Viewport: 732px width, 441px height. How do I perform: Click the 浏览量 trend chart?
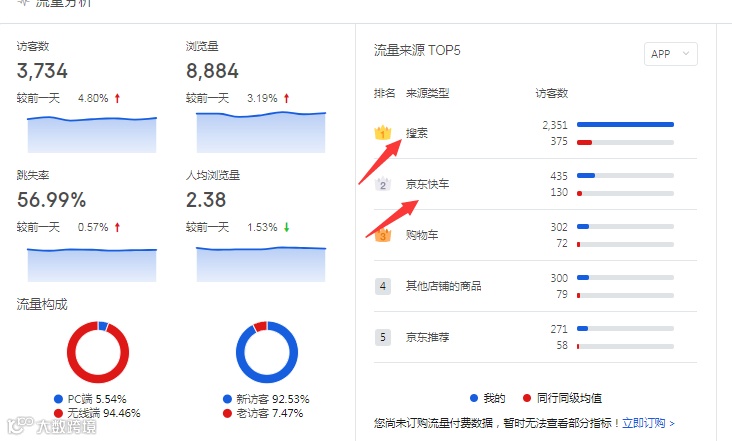261,132
